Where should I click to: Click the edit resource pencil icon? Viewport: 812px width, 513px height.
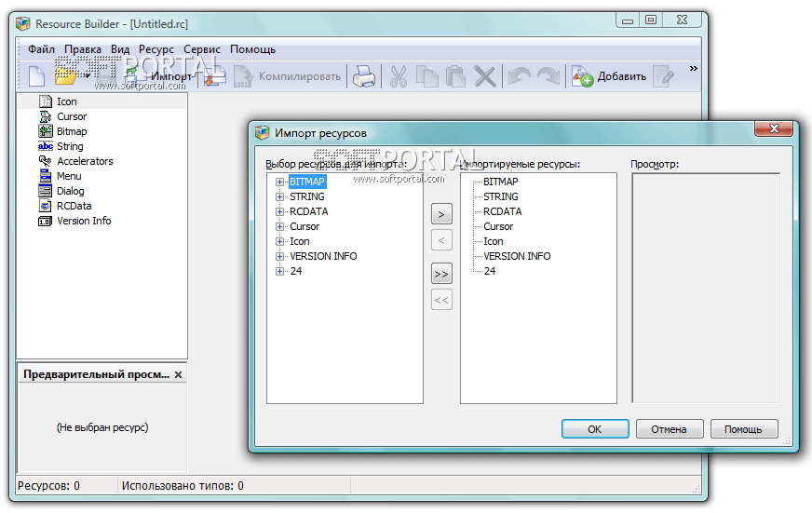click(663, 76)
